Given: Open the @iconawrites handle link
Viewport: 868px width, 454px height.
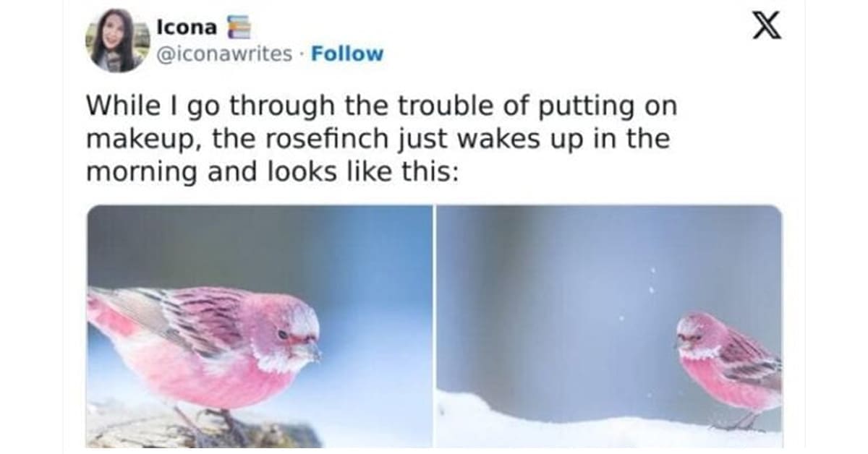Looking at the screenshot, I should [x=225, y=54].
